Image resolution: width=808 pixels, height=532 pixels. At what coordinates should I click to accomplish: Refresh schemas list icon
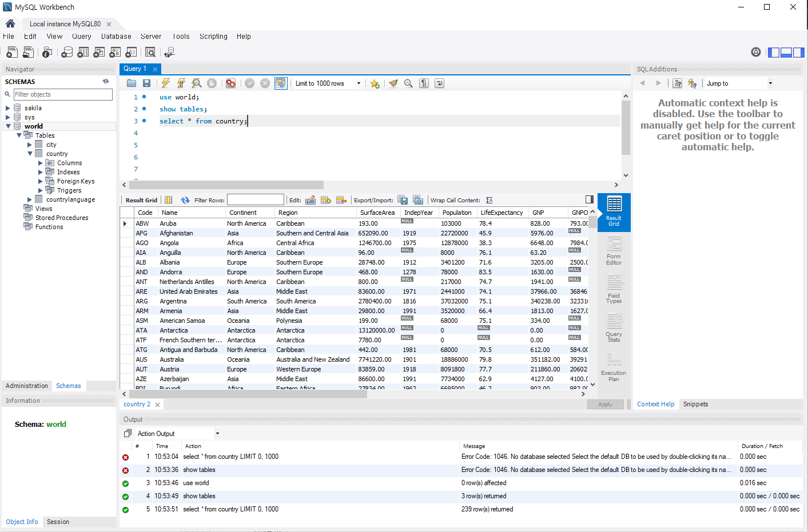(106, 81)
